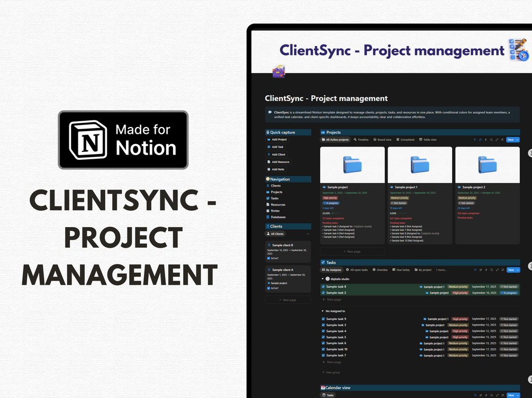The width and height of the screenshot is (532, 398).
Task: Open dropdown arrow on Projects New button
Action: click(x=517, y=140)
